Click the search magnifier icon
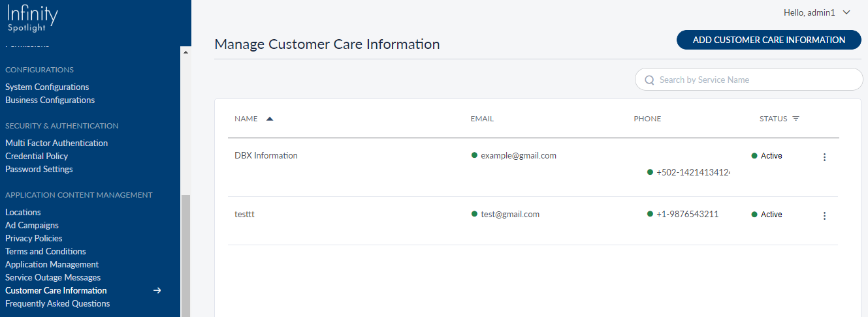Image resolution: width=868 pixels, height=317 pixels. click(649, 80)
